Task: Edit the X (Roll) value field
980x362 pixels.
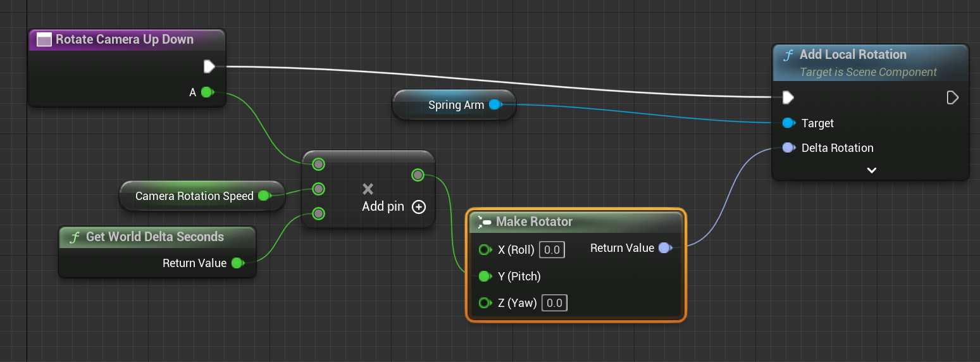Action: tap(552, 250)
